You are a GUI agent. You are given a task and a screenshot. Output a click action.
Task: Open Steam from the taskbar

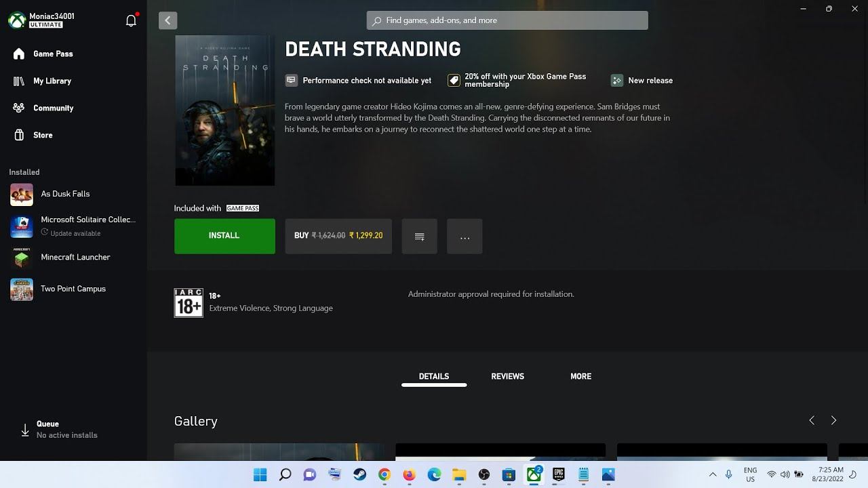pos(360,474)
